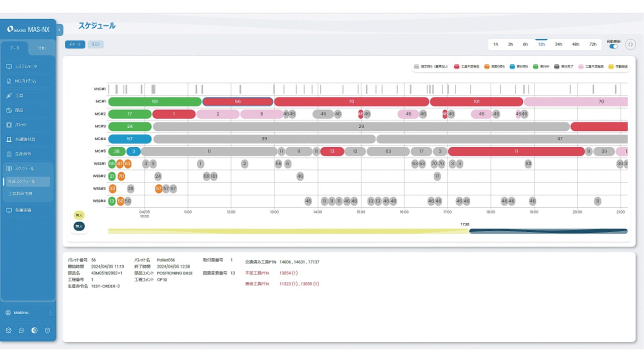Toggle the theme contrast icon in footer
The image size is (644, 362).
point(34,330)
